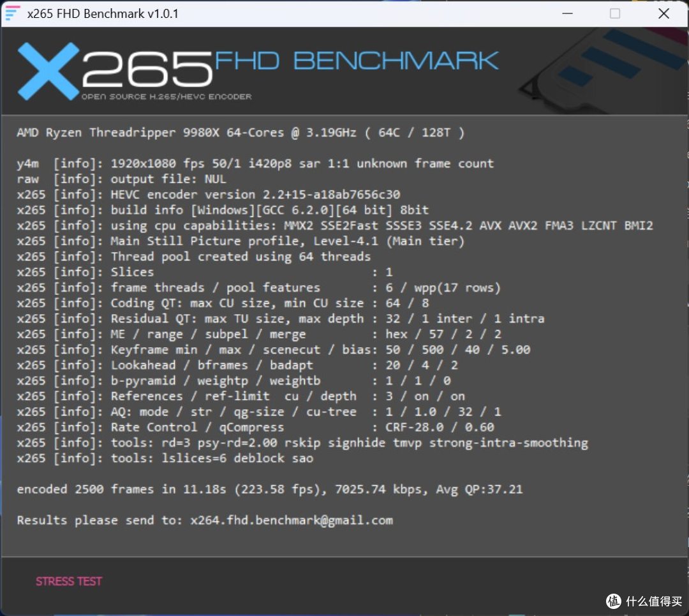Click the X265 FHD Benchmark logo
The image size is (689, 616).
(258, 71)
